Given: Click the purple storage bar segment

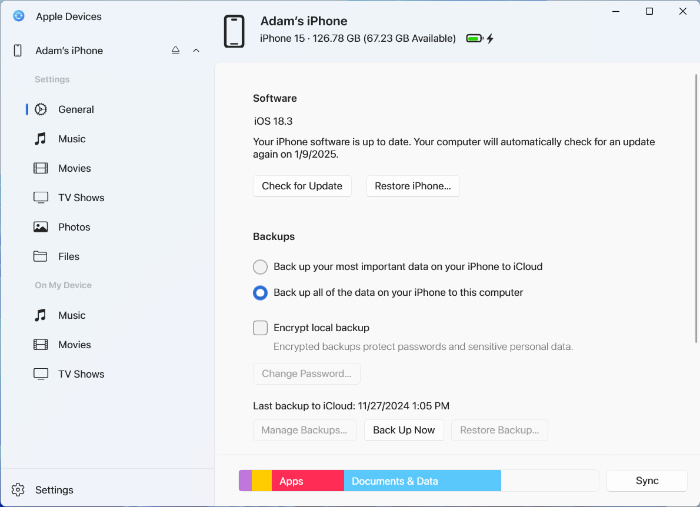Looking at the screenshot, I should coord(246,481).
